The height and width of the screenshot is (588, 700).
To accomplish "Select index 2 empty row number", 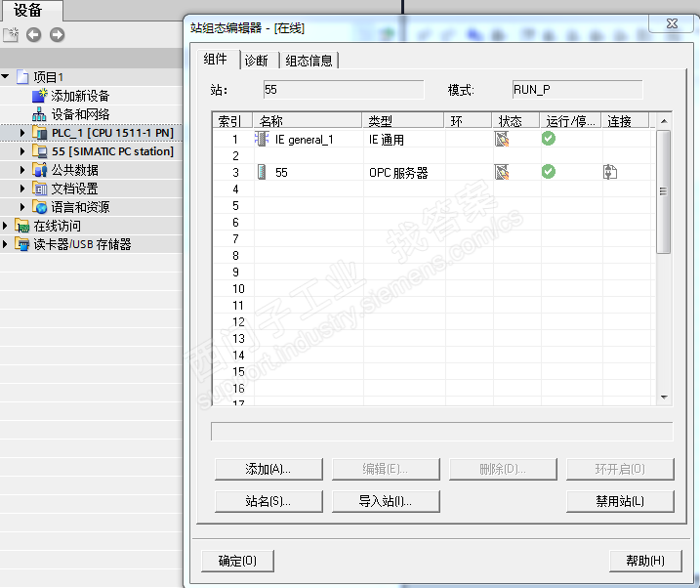I will [235, 156].
